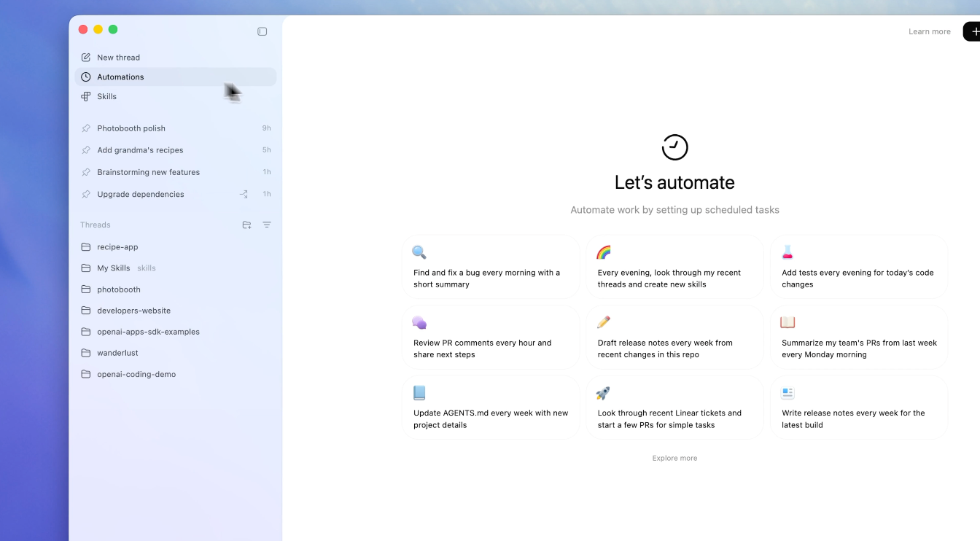This screenshot has height=541, width=980.
Task: Expand the My Skills folder
Action: [x=113, y=268]
